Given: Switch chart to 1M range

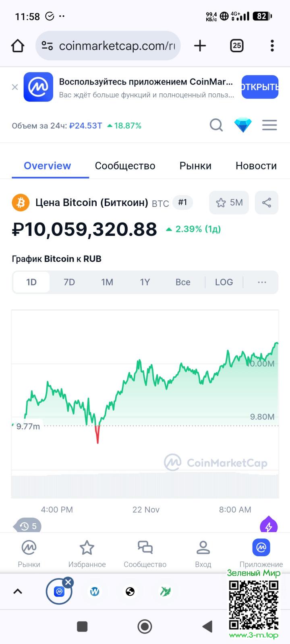Looking at the screenshot, I should coord(107,282).
